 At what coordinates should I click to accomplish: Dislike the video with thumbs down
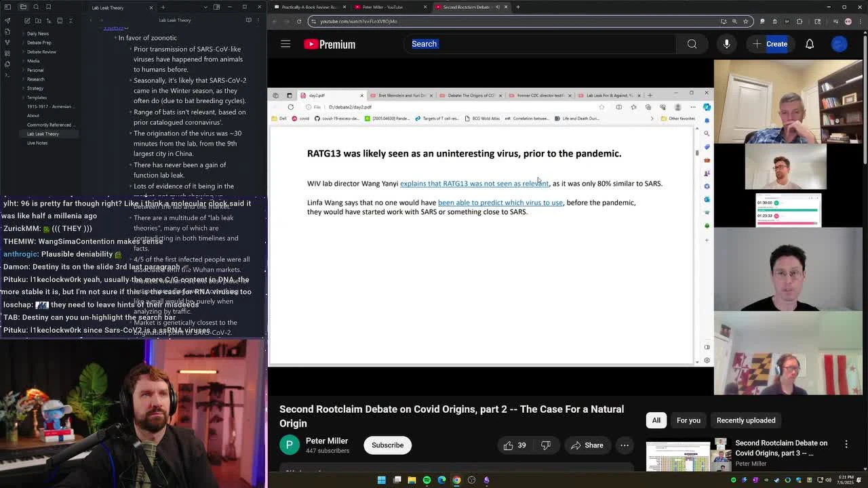coord(546,445)
